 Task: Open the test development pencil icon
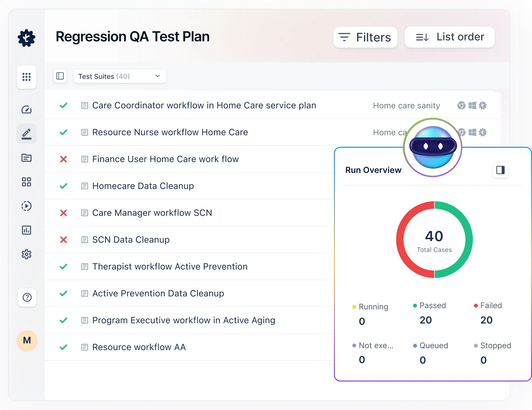point(26,134)
